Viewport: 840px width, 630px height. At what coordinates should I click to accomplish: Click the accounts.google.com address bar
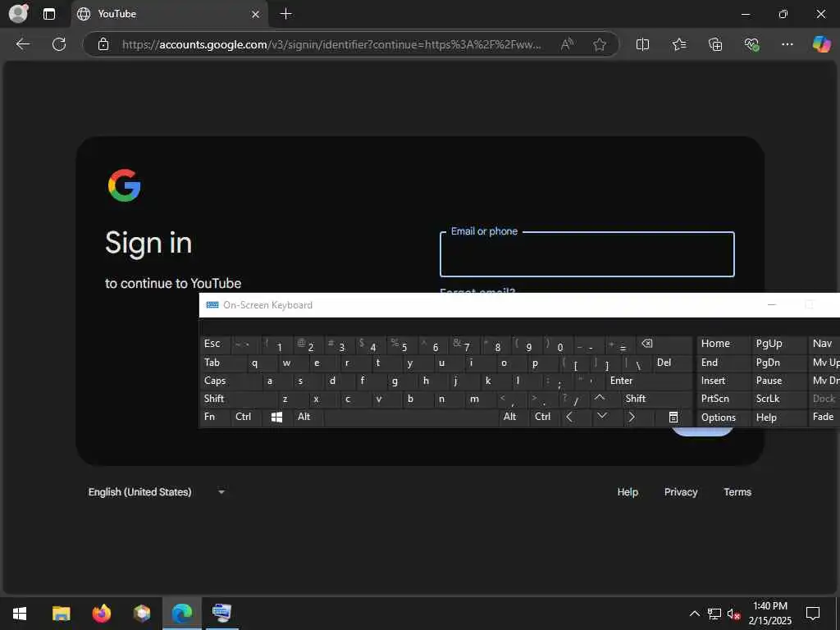[331, 44]
